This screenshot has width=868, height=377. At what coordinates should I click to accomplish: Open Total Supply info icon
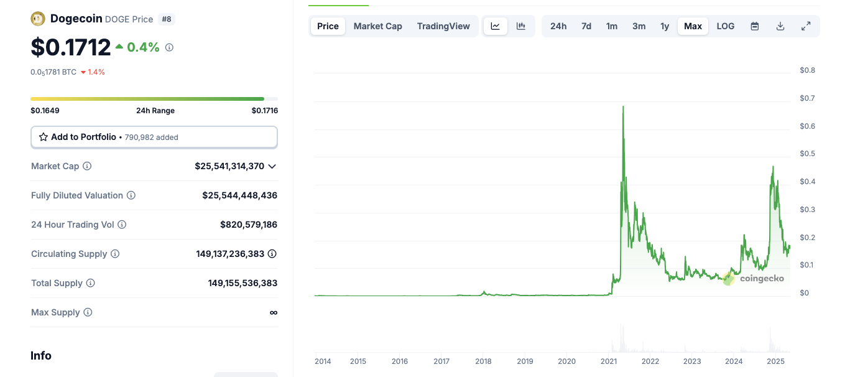[90, 283]
